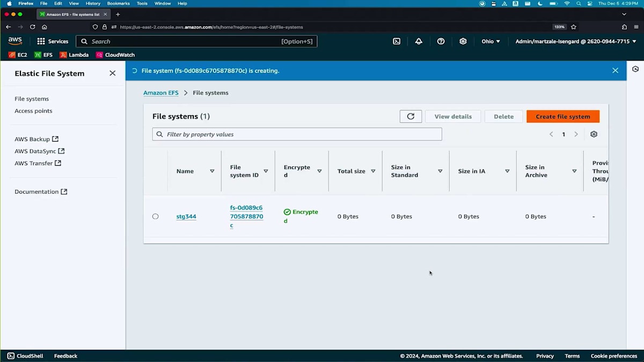This screenshot has width=644, height=362.
Task: Open the Bookmarks menu
Action: pyautogui.click(x=118, y=3)
